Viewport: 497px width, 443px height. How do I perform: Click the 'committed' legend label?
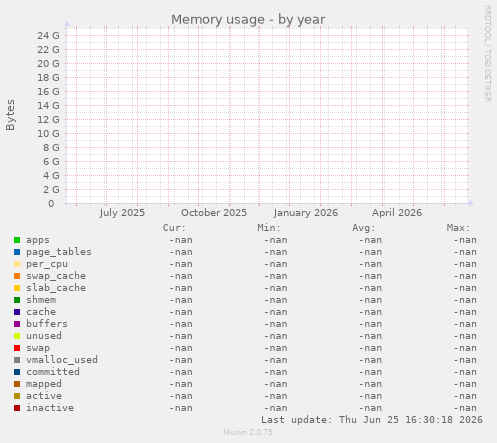(x=53, y=372)
